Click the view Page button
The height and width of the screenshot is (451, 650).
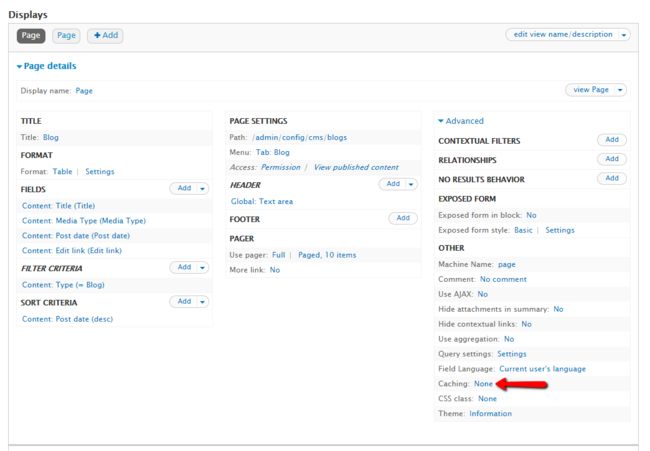pyautogui.click(x=590, y=90)
